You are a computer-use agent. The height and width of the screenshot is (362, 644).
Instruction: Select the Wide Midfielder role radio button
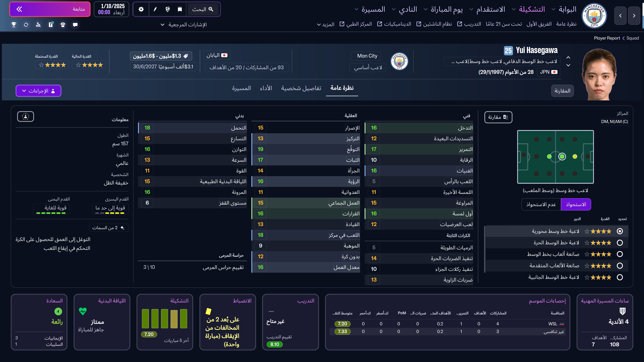click(620, 277)
